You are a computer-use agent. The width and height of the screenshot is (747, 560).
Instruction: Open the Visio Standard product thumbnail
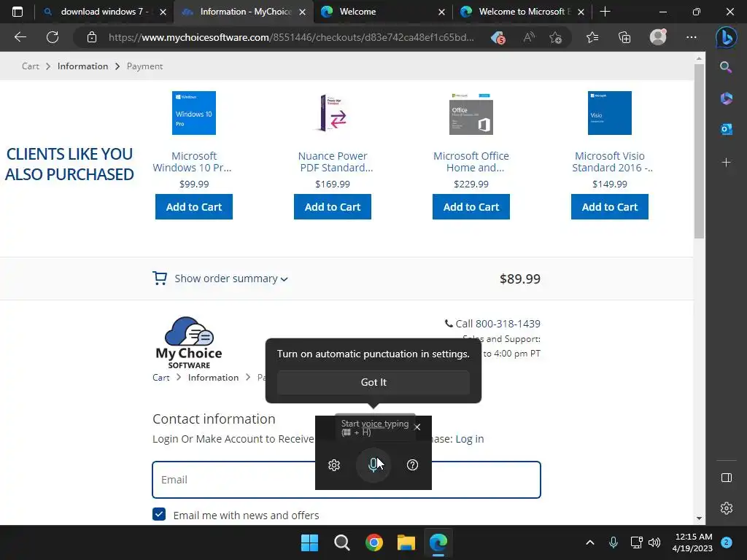610,113
